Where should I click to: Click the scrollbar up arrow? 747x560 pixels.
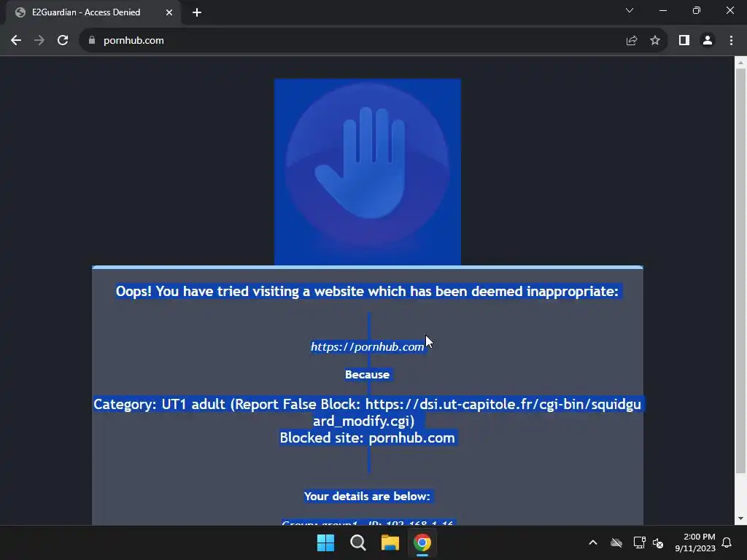click(740, 62)
